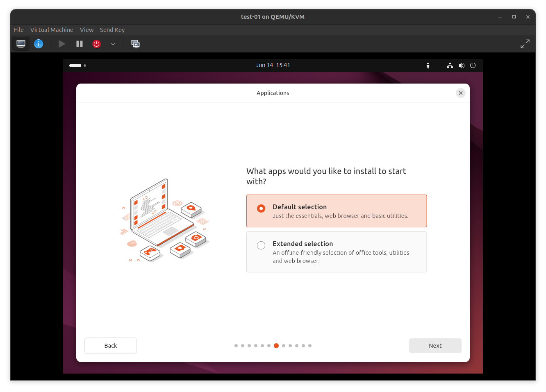The width and height of the screenshot is (546, 392).
Task: Go back using the Back button
Action: point(110,345)
